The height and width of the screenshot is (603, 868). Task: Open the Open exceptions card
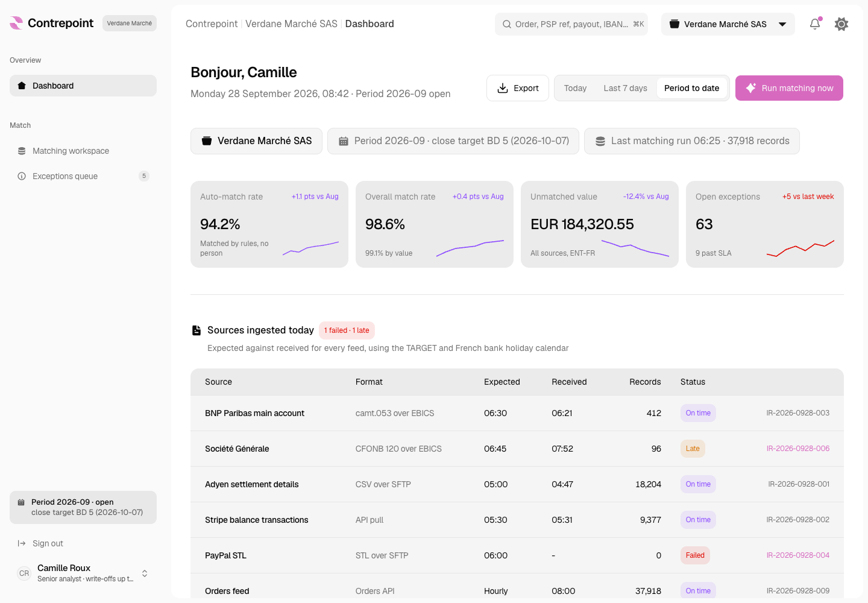coord(765,224)
